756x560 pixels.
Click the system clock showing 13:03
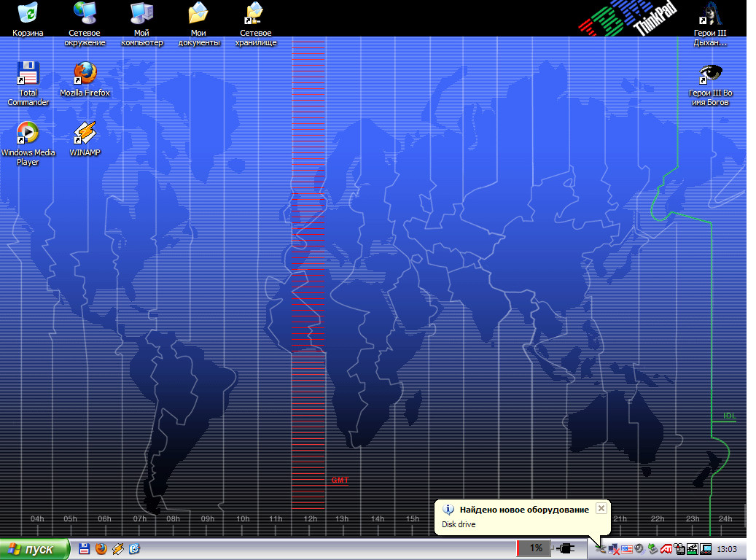(x=727, y=549)
